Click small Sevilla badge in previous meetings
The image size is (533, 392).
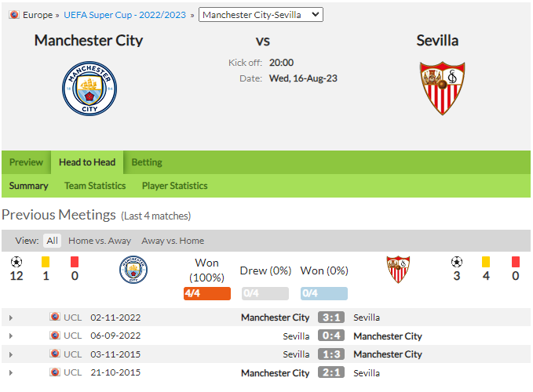coord(398,270)
